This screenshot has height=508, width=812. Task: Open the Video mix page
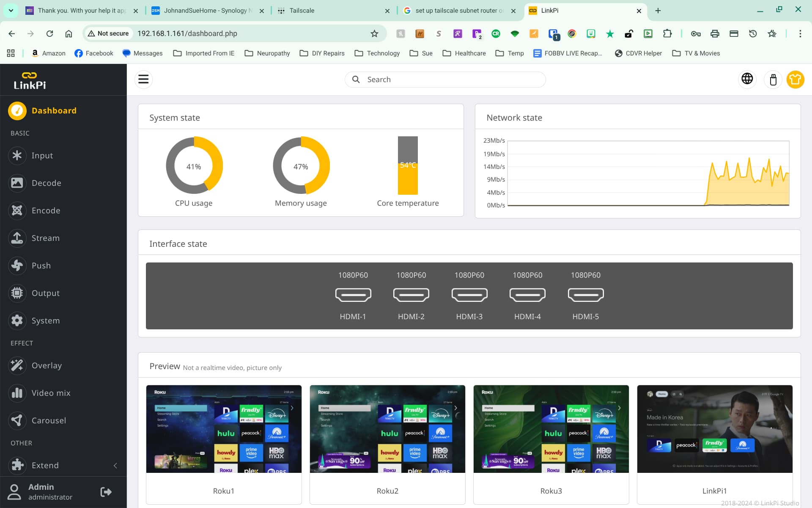[51, 393]
